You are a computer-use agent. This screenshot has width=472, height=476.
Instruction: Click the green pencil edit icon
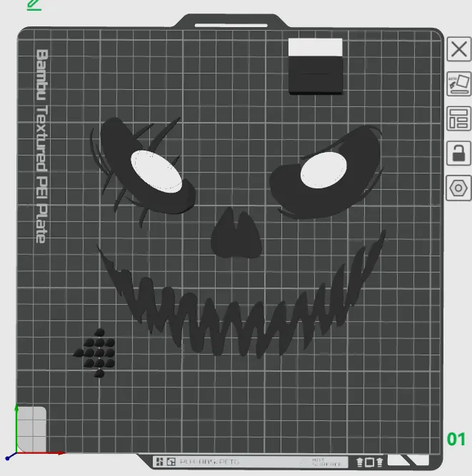coord(34,4)
